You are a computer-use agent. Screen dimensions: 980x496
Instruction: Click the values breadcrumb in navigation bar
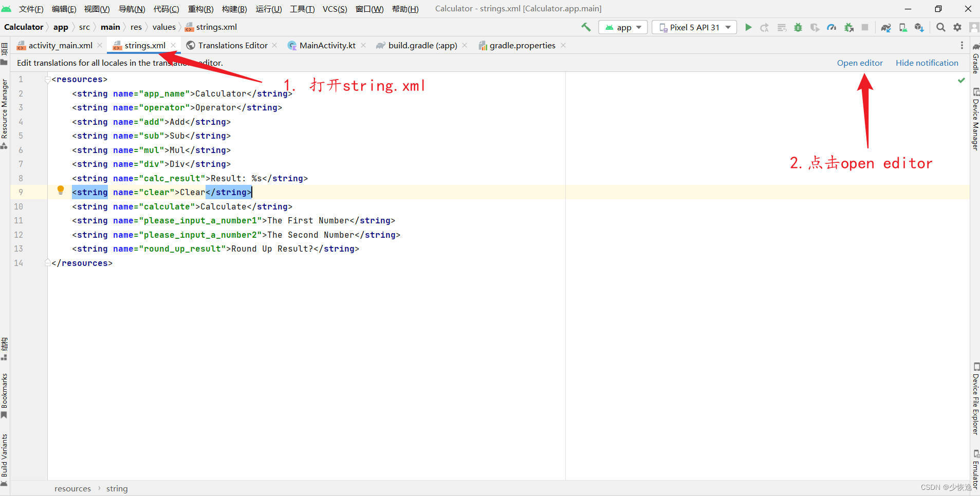coord(164,27)
